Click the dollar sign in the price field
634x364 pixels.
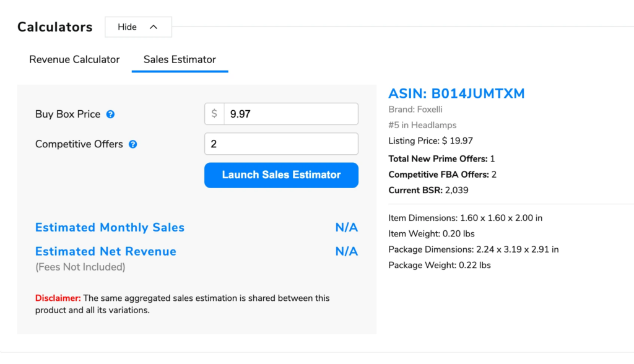pyautogui.click(x=214, y=113)
